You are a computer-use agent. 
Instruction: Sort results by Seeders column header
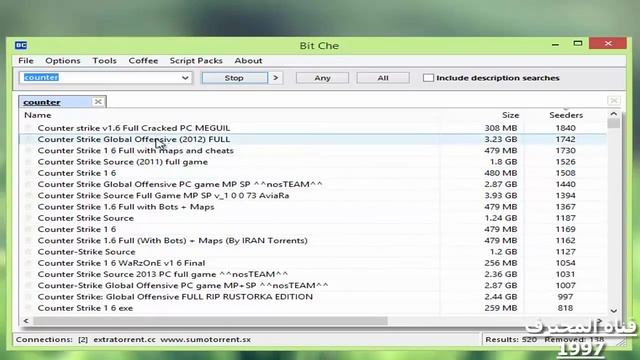[566, 115]
